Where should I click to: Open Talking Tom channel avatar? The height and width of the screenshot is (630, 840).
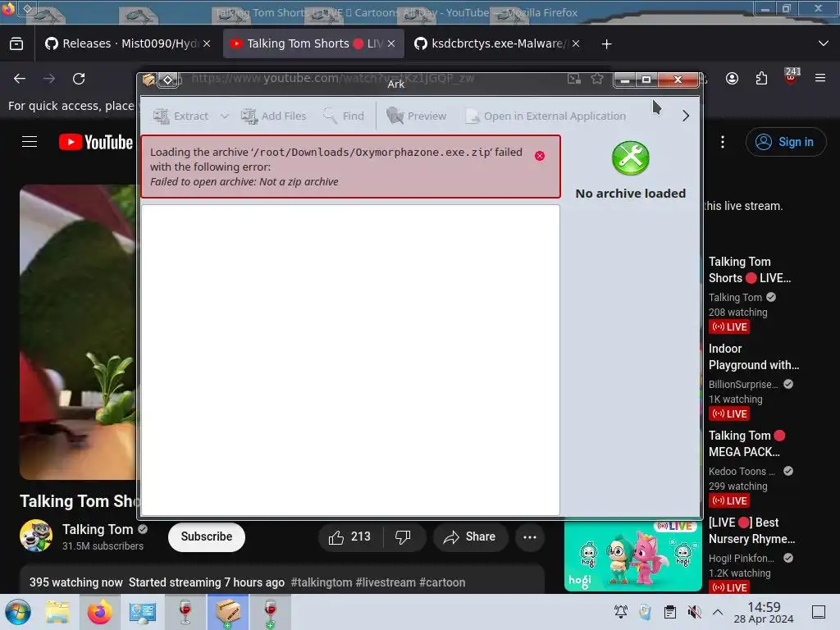point(36,536)
